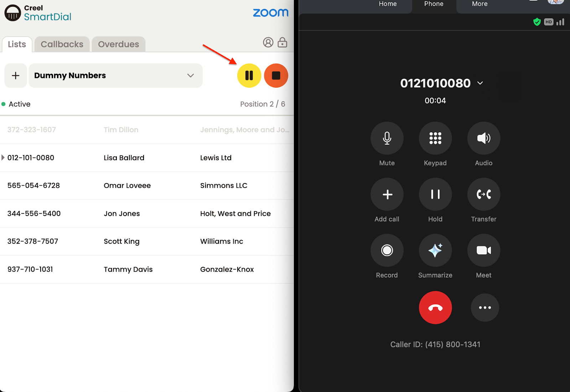Open more call options ellipsis button
This screenshot has width=570, height=392.
[485, 308]
